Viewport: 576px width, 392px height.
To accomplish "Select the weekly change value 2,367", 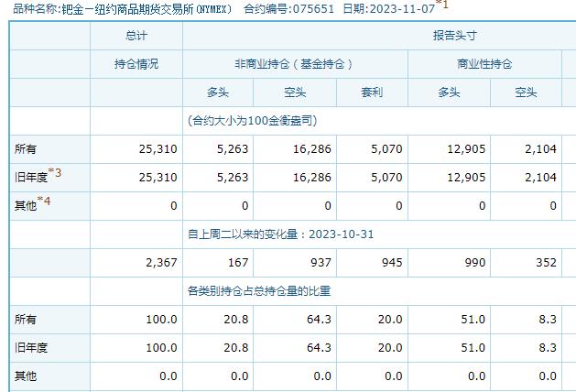I will (x=160, y=263).
